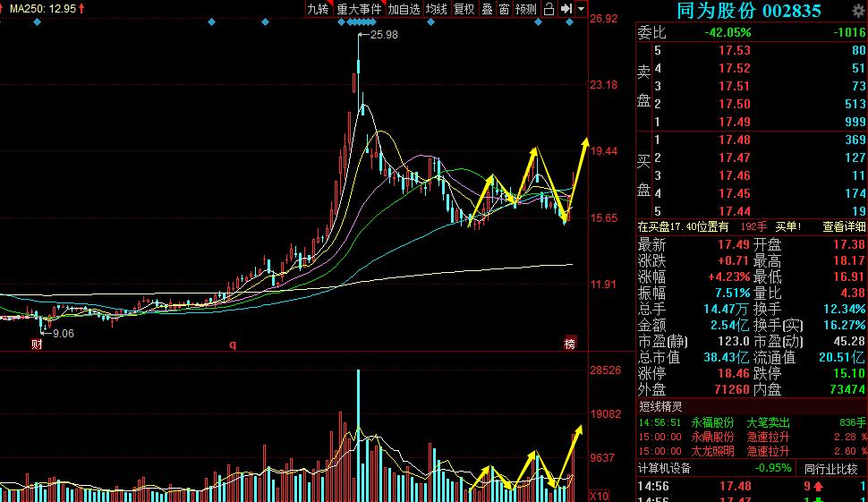Open settings gear beside stock title
This screenshot has width=868, height=502.
coord(858,11)
